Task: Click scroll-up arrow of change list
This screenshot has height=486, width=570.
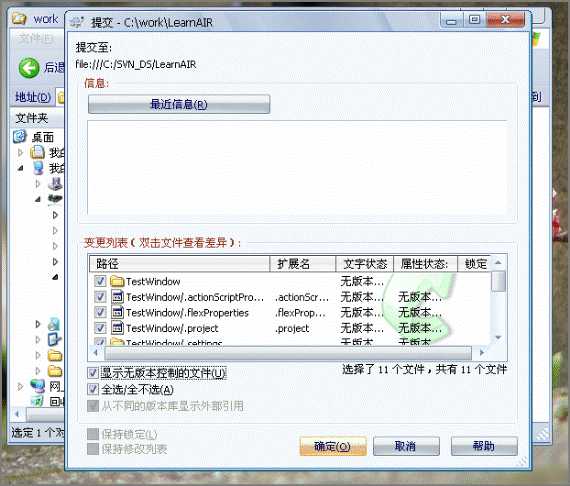Action: [x=498, y=262]
